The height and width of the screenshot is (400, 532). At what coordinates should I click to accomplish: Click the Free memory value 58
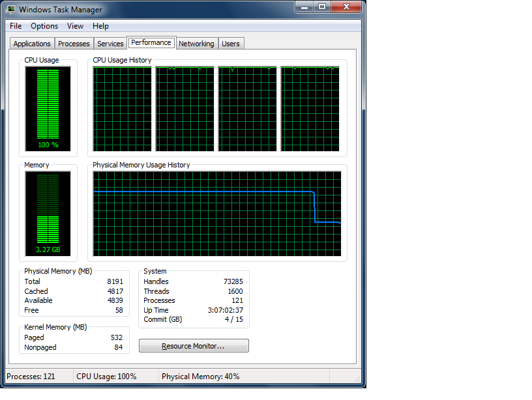click(x=119, y=310)
